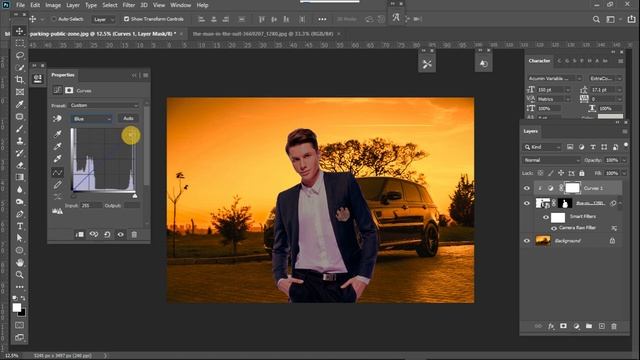Add layer mask from Layers panel bottom
Screen dimensions: 640x360
coord(564,326)
